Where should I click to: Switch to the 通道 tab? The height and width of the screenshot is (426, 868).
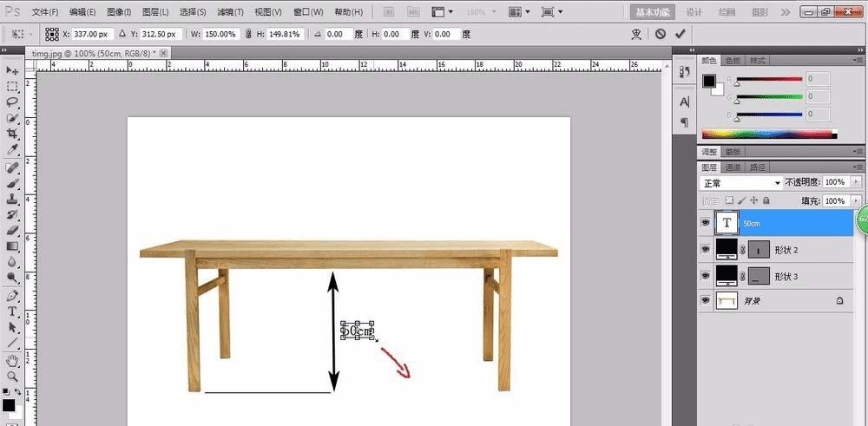point(733,167)
